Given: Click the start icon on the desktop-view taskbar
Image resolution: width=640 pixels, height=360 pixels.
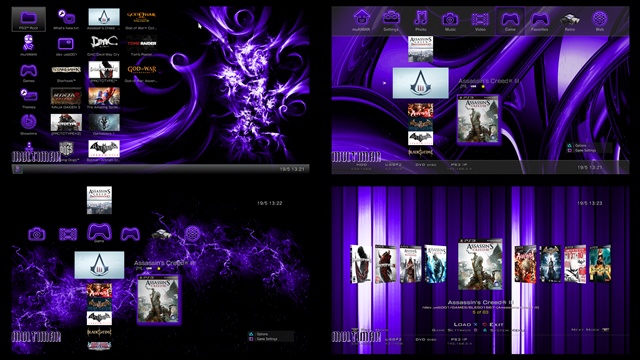Looking at the screenshot, I should (x=17, y=169).
